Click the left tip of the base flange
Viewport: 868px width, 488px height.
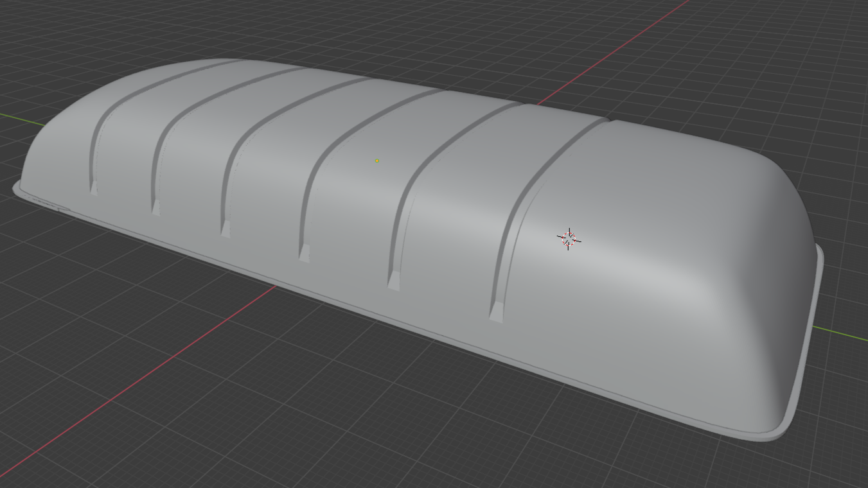pyautogui.click(x=17, y=187)
